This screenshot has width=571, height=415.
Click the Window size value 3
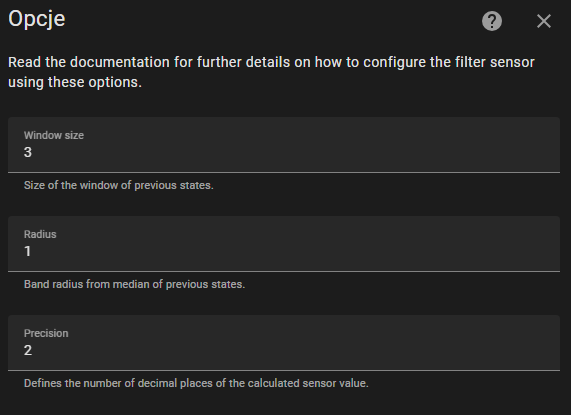[28, 152]
